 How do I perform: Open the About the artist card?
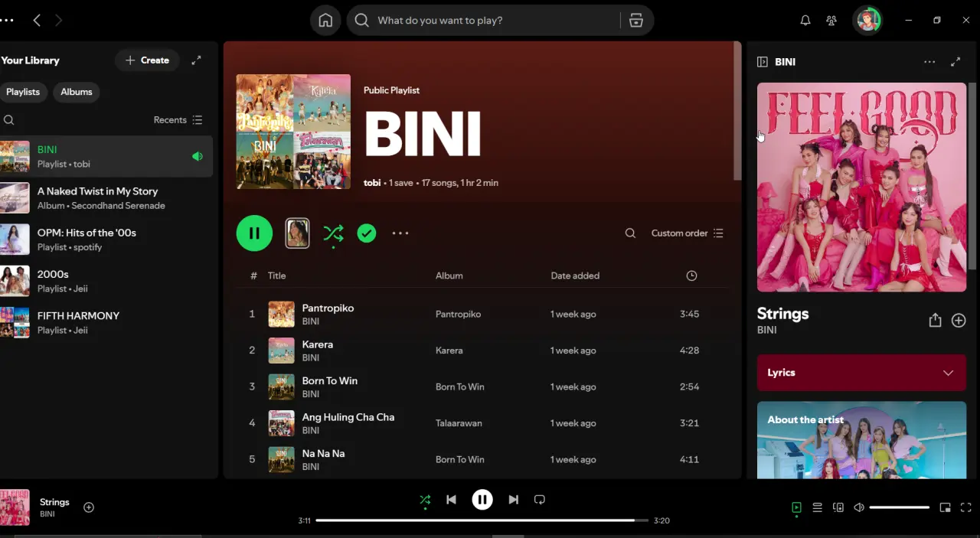[861, 440]
